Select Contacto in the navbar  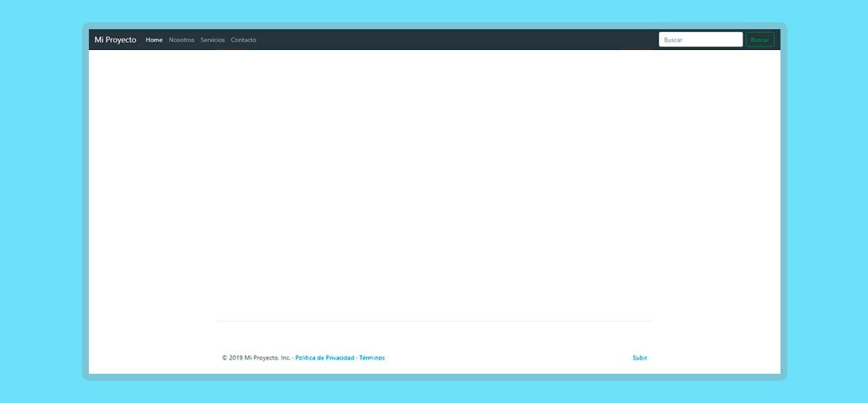[243, 40]
